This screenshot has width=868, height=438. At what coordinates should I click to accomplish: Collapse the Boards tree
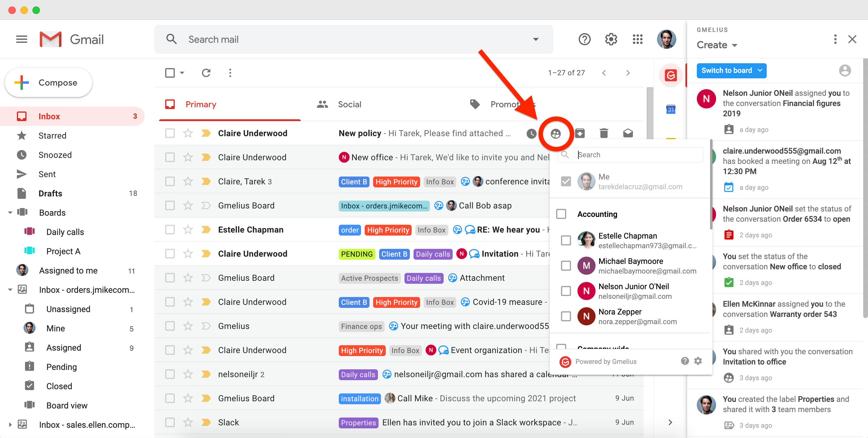10,213
